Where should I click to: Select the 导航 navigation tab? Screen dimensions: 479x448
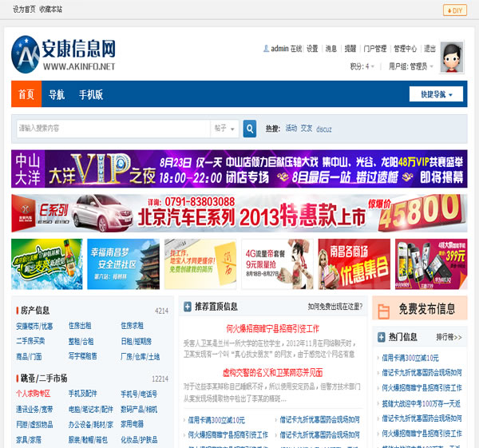tap(57, 94)
